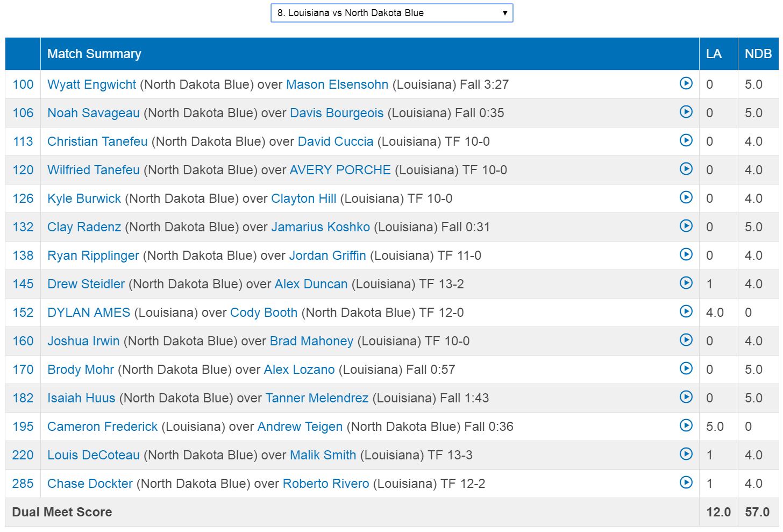Click the 12.0 dual meet total
Viewport: 783px width, 532px height.
(x=718, y=512)
